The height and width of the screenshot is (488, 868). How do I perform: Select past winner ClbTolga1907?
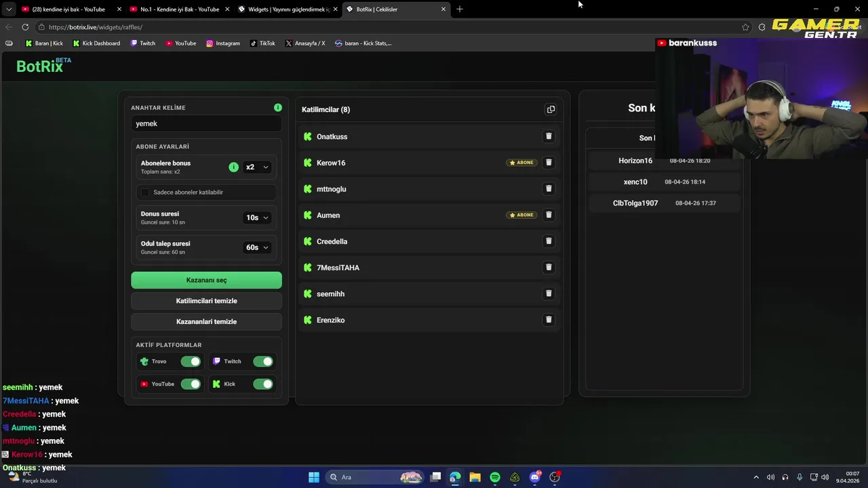pos(665,203)
